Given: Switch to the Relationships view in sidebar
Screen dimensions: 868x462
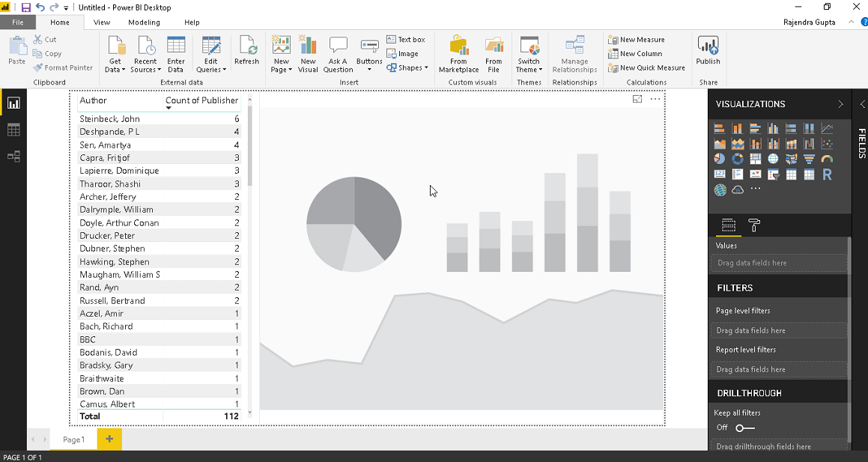Looking at the screenshot, I should pyautogui.click(x=13, y=156).
